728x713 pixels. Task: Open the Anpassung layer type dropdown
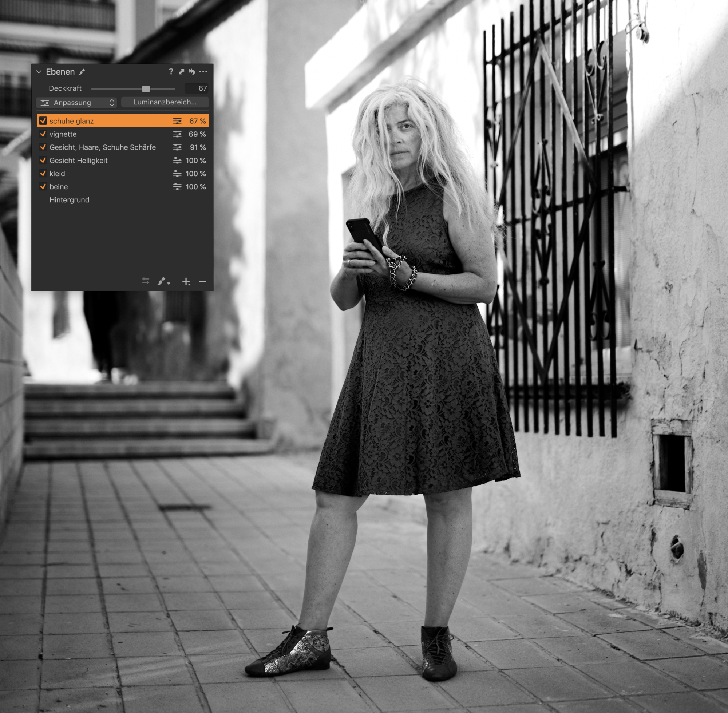pyautogui.click(x=77, y=103)
